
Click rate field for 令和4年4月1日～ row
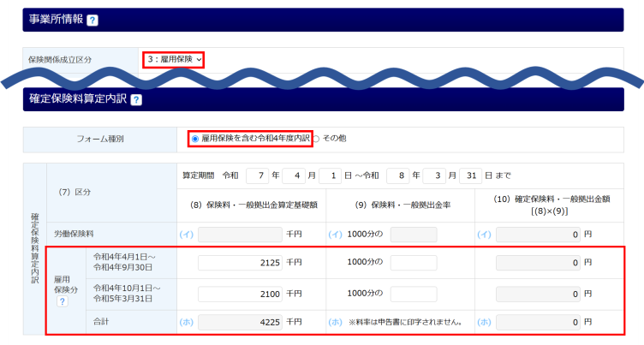click(x=414, y=263)
